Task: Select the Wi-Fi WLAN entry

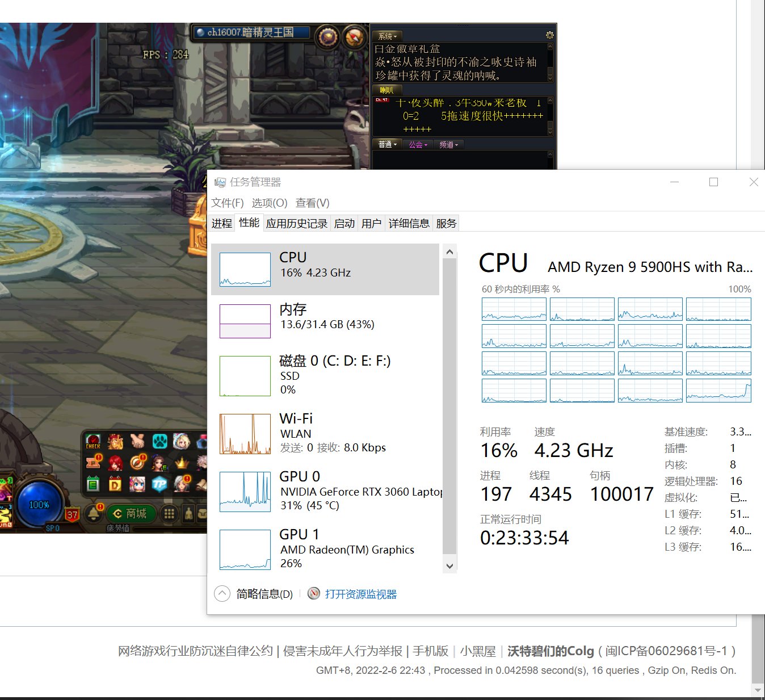Action: coord(325,433)
